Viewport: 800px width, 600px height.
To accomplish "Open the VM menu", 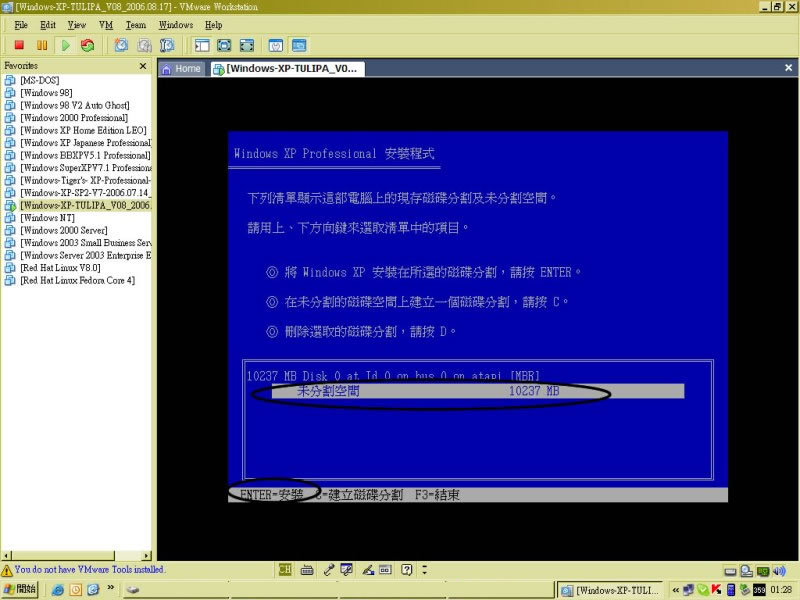I will click(x=106, y=25).
